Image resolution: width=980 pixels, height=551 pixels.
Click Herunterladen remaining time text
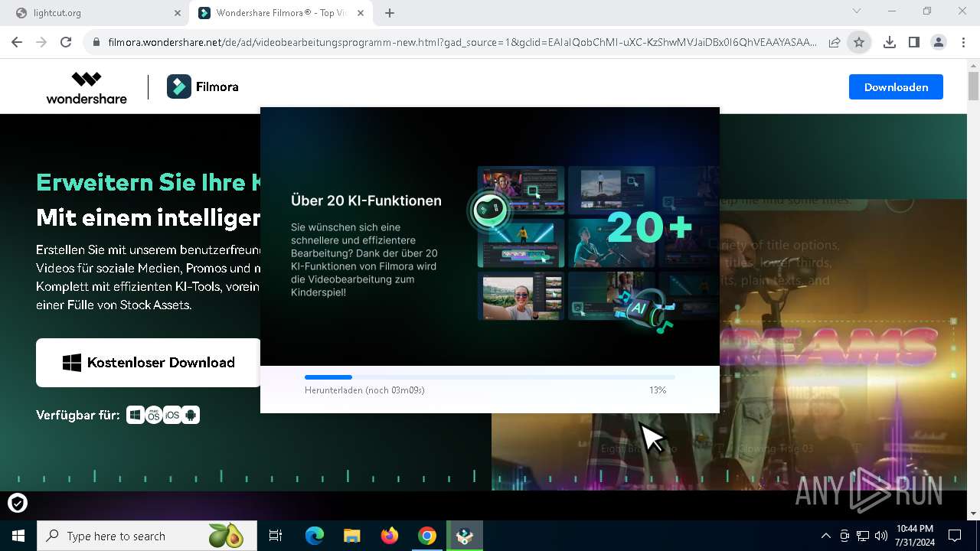coord(364,390)
